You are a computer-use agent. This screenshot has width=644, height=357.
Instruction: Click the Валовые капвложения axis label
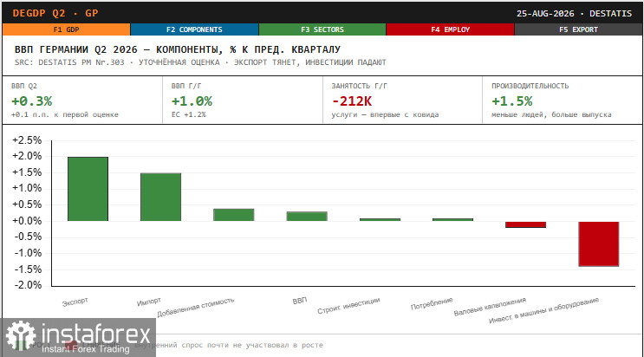(490, 307)
